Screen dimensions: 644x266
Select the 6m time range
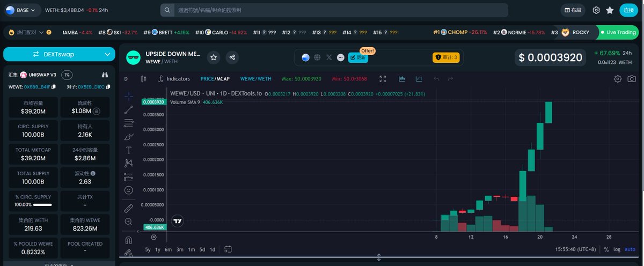[168, 249]
